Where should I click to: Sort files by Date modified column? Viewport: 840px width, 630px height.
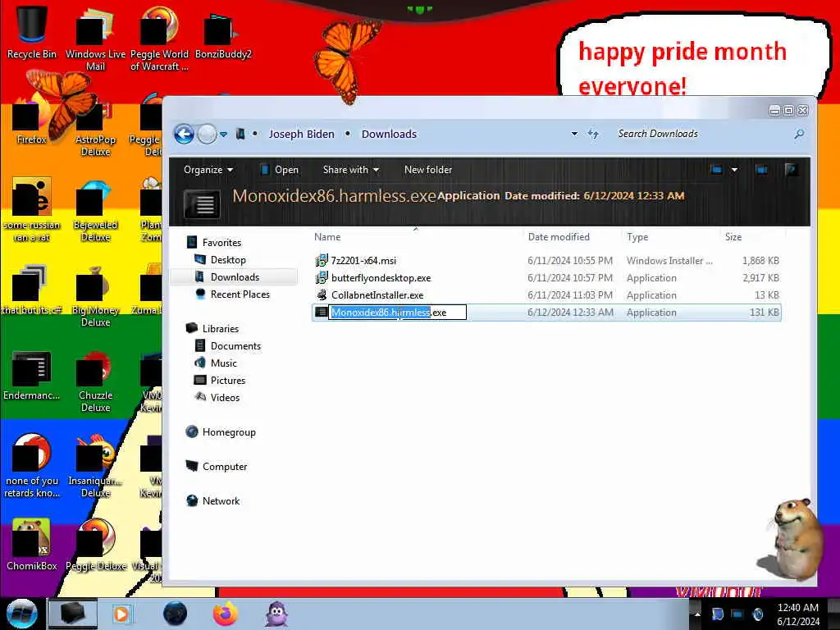(x=559, y=237)
